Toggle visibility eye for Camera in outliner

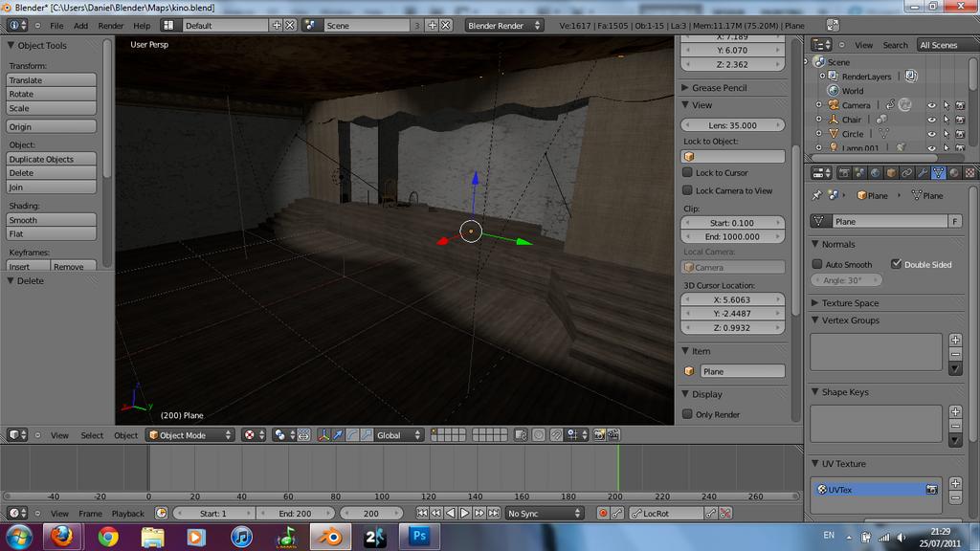[931, 105]
